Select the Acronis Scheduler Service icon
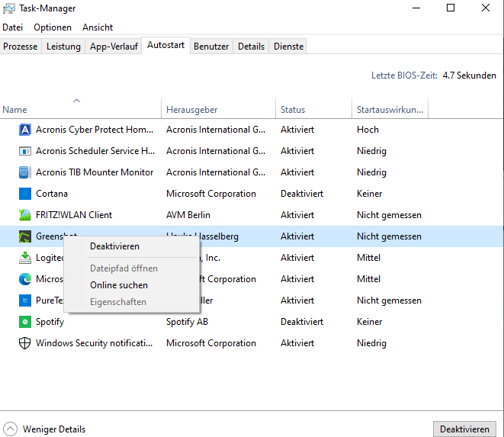The height and width of the screenshot is (437, 504). 24,151
